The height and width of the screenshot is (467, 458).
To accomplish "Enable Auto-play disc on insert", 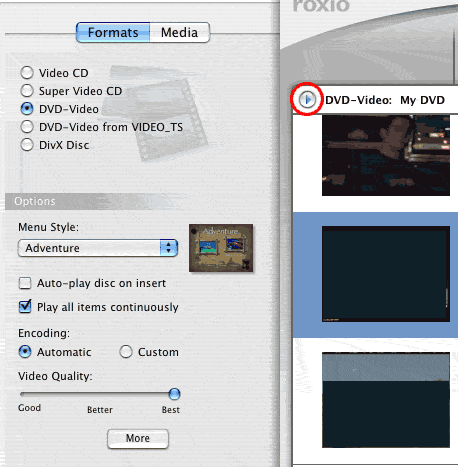I will pos(25,283).
